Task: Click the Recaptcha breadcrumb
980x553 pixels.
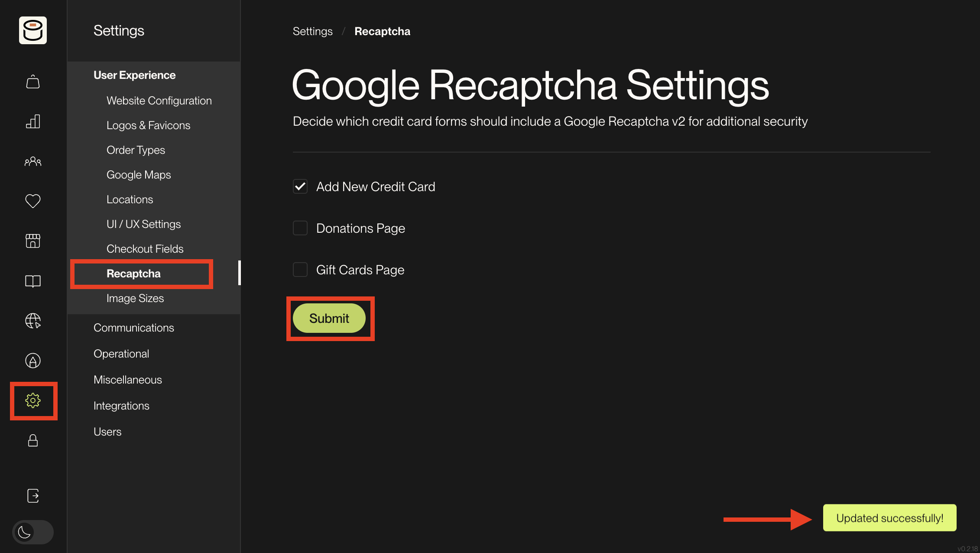Action: 382,31
